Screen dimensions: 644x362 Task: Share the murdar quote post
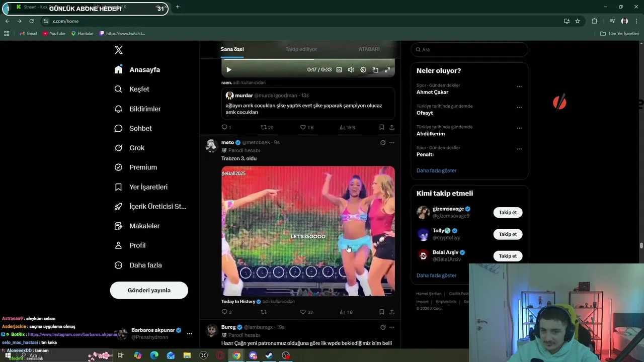coord(392,127)
